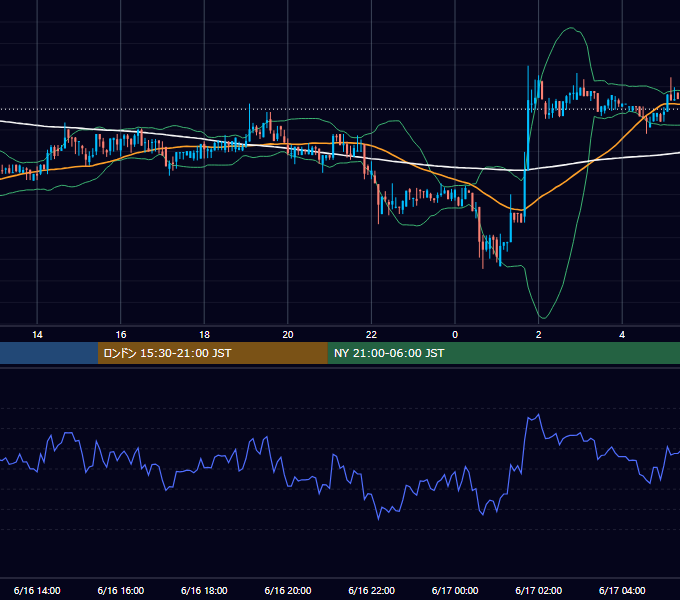Click the 6/16 16:00 time label
This screenshot has width=680, height=600.
tap(121, 590)
